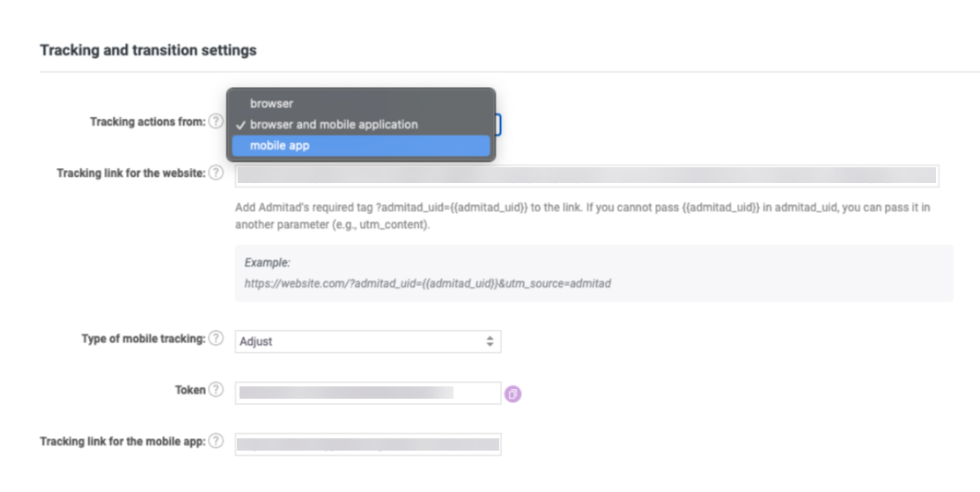
Task: Click the Token help question mark
Action: (216, 390)
